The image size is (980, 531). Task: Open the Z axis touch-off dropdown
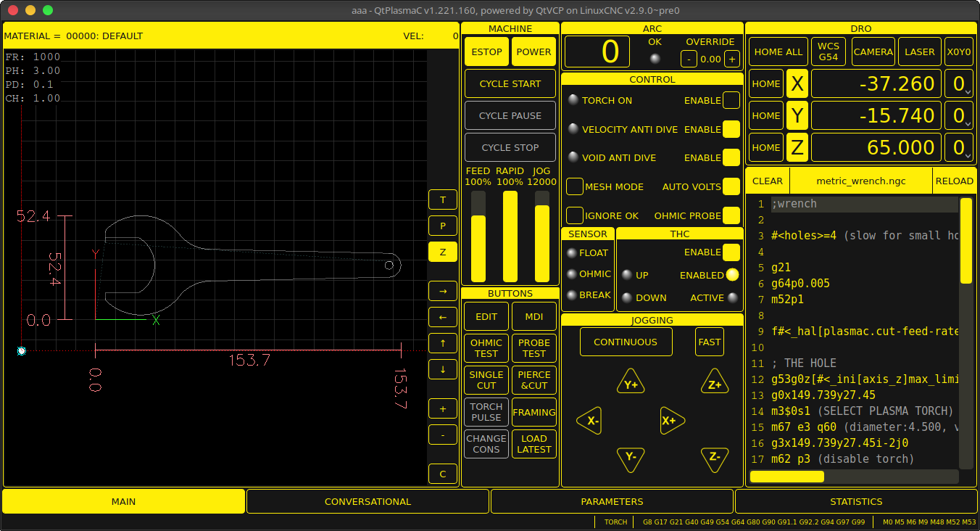[x=960, y=148]
